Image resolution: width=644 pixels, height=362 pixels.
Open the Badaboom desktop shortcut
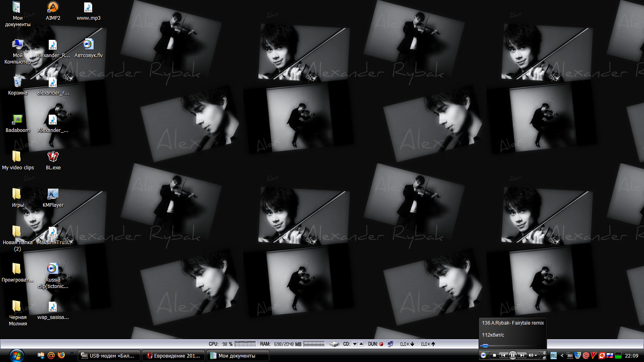point(17,120)
